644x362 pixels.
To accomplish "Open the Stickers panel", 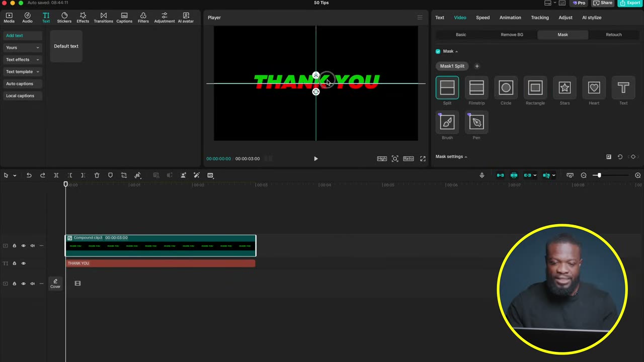I will (x=64, y=18).
